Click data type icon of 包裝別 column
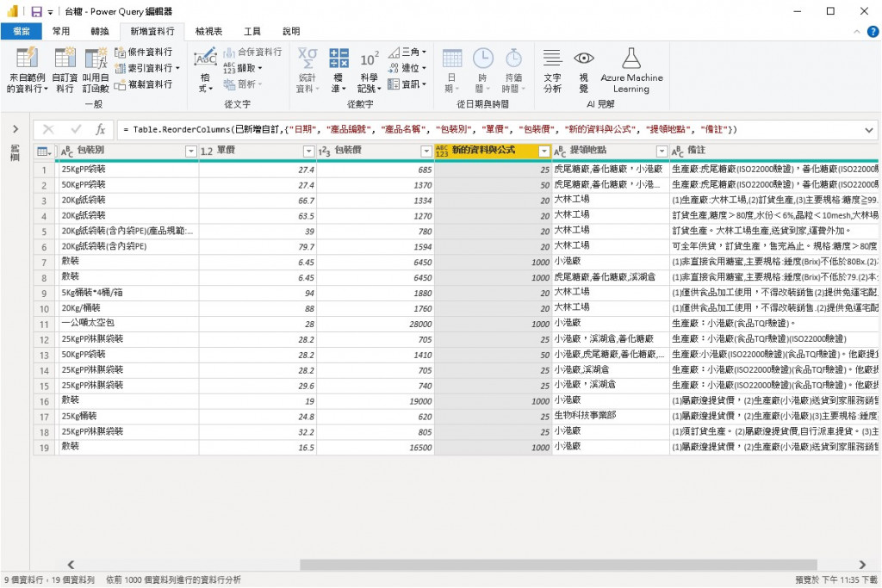Image resolution: width=882 pixels, height=588 pixels. tap(66, 152)
